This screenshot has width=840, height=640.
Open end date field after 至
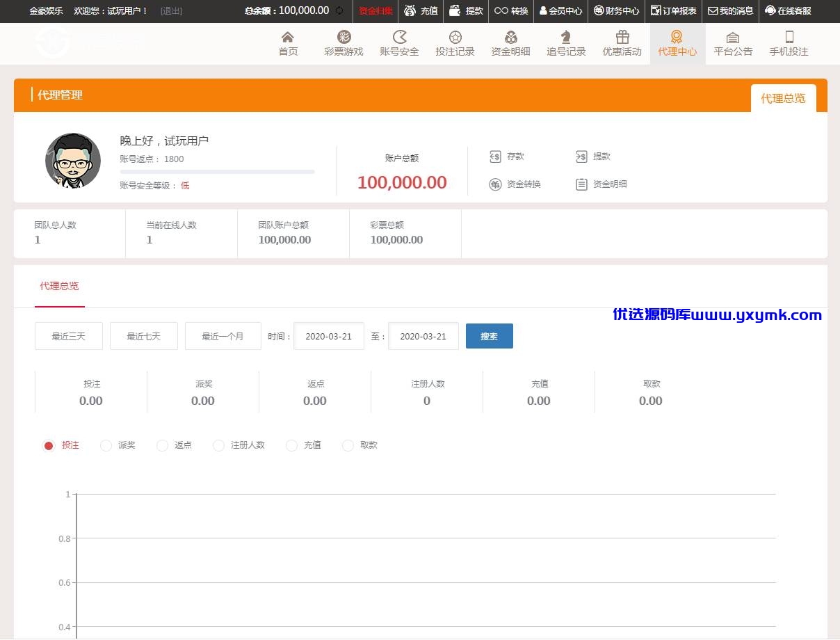click(x=423, y=336)
